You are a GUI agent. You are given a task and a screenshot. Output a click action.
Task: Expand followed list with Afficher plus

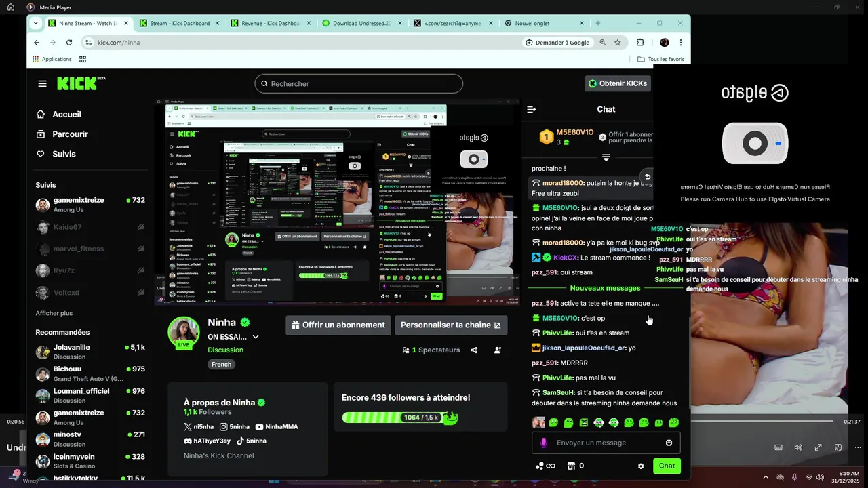coord(54,313)
